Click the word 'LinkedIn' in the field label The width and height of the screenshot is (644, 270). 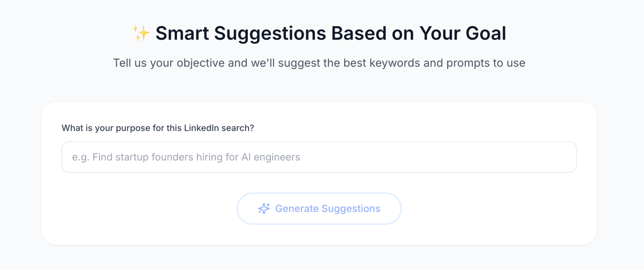click(201, 128)
